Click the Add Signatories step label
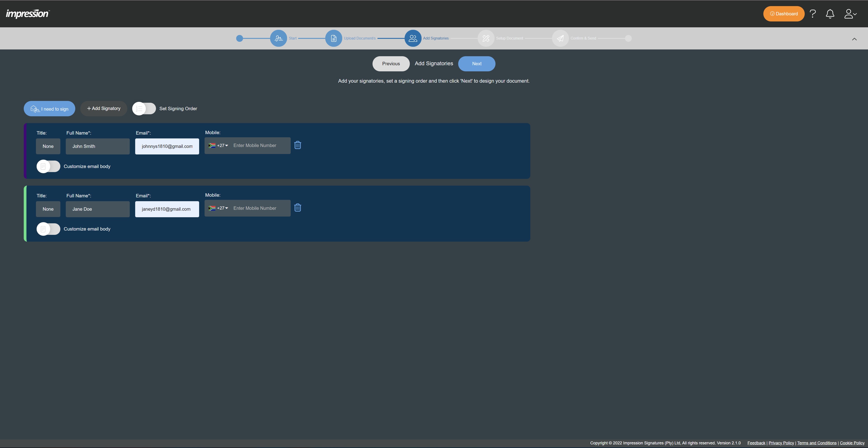Image resolution: width=868 pixels, height=448 pixels. pos(436,38)
